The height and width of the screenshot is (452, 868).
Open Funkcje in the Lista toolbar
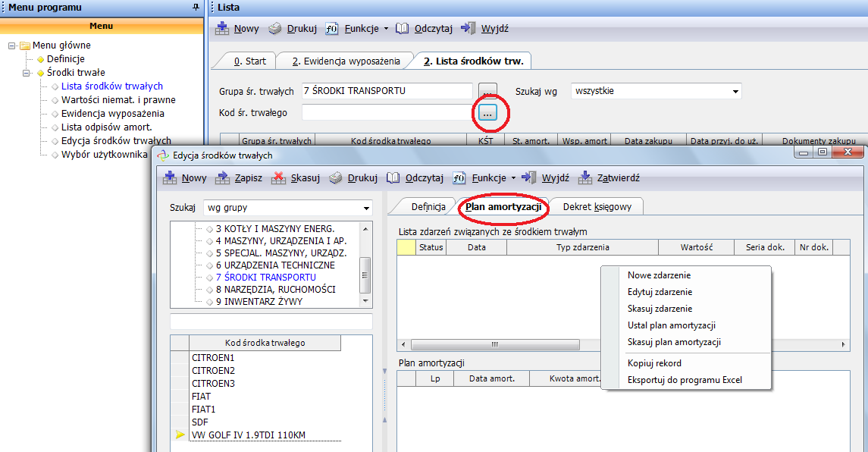pos(362,28)
